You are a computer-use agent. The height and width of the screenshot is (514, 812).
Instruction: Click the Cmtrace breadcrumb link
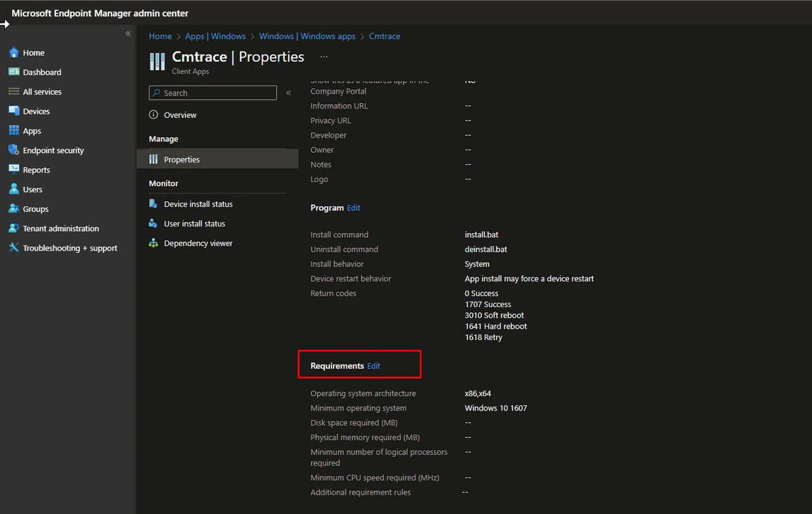point(384,36)
